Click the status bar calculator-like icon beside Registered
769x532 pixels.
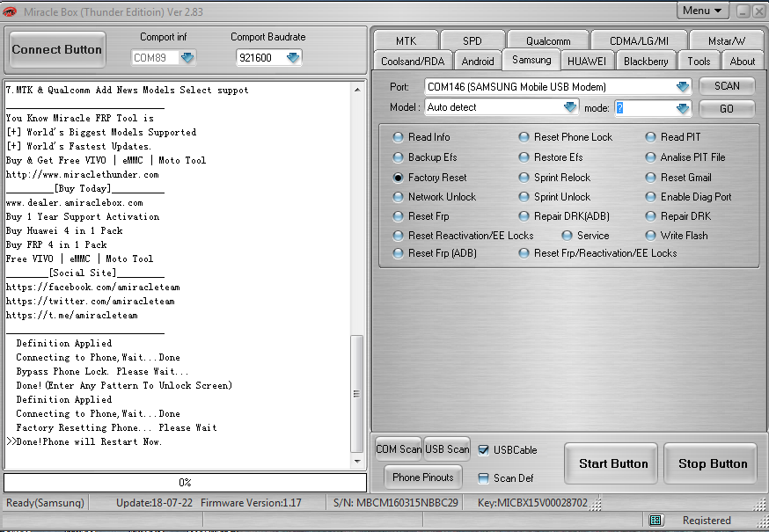(655, 520)
